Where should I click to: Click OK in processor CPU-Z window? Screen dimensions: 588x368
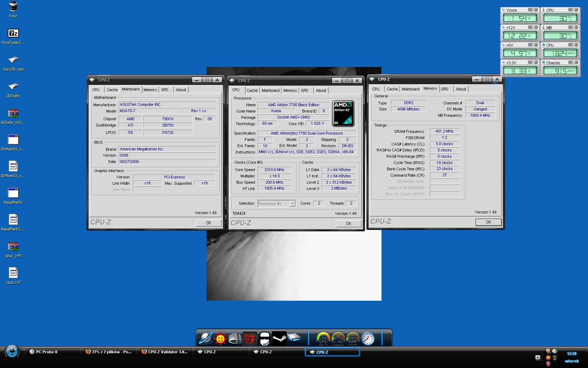(x=349, y=223)
